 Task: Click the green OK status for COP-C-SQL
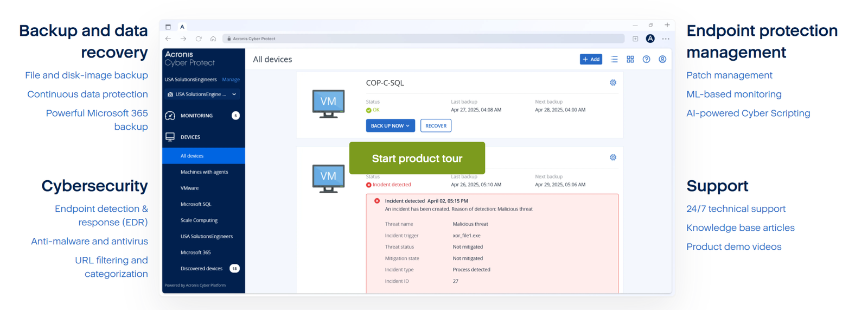click(x=373, y=110)
